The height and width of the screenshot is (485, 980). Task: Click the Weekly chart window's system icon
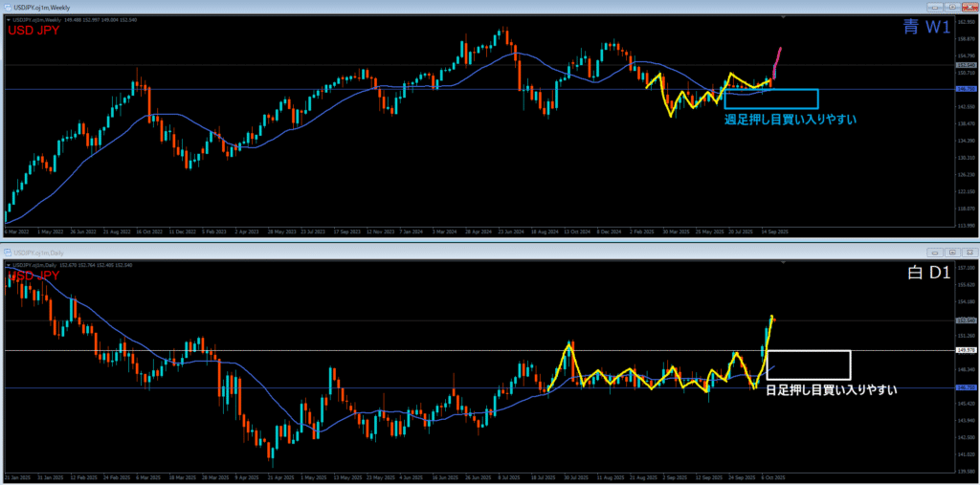point(7,7)
